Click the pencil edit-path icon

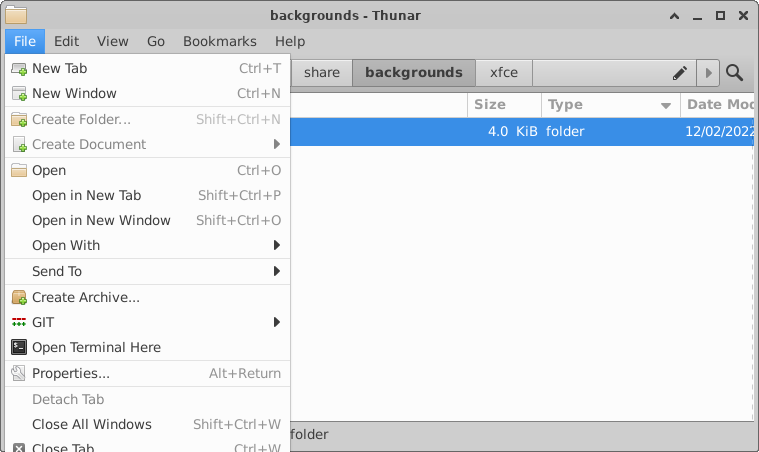680,73
